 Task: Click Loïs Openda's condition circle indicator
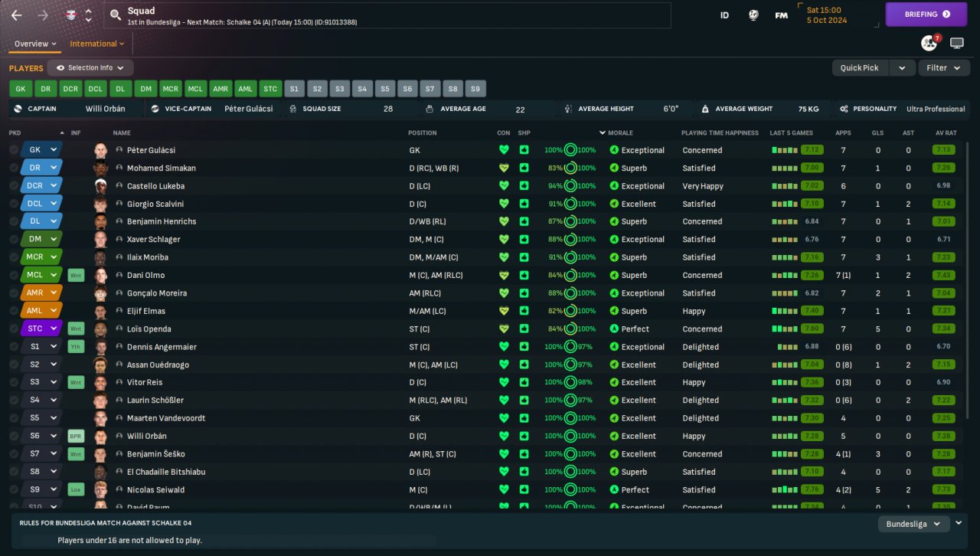pyautogui.click(x=570, y=329)
